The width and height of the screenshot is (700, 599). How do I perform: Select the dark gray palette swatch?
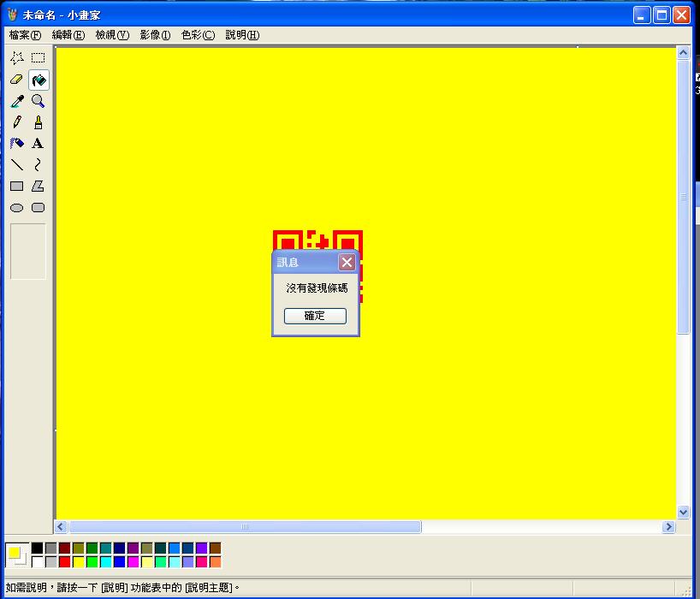point(51,549)
